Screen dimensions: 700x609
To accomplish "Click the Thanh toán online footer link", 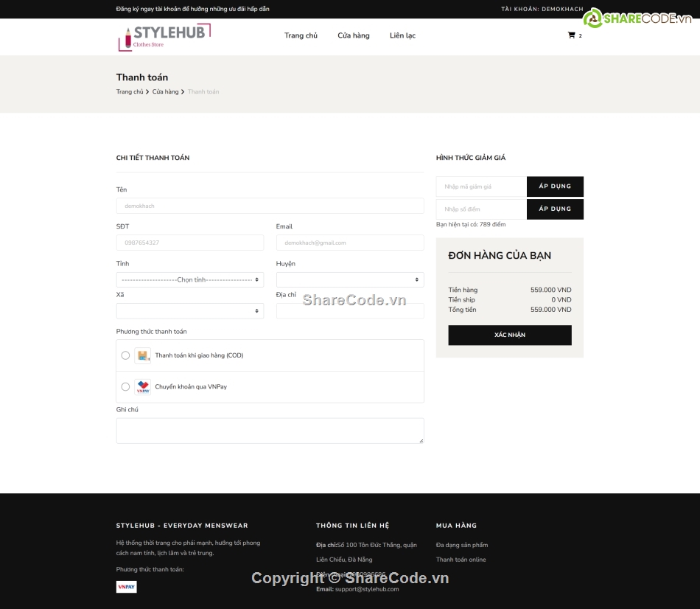I will (x=461, y=560).
